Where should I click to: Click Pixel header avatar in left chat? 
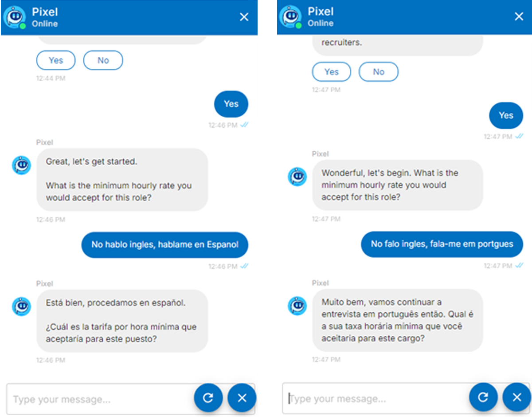point(14,17)
